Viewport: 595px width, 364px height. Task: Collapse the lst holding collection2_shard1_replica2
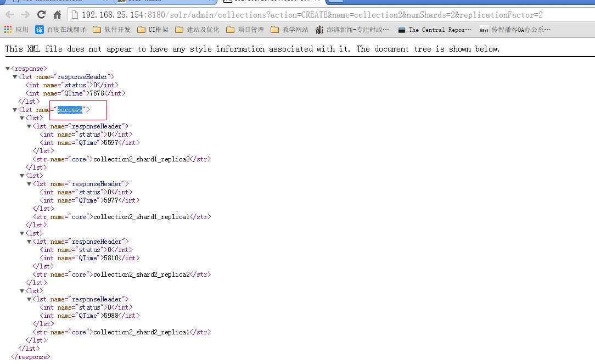[x=21, y=119]
